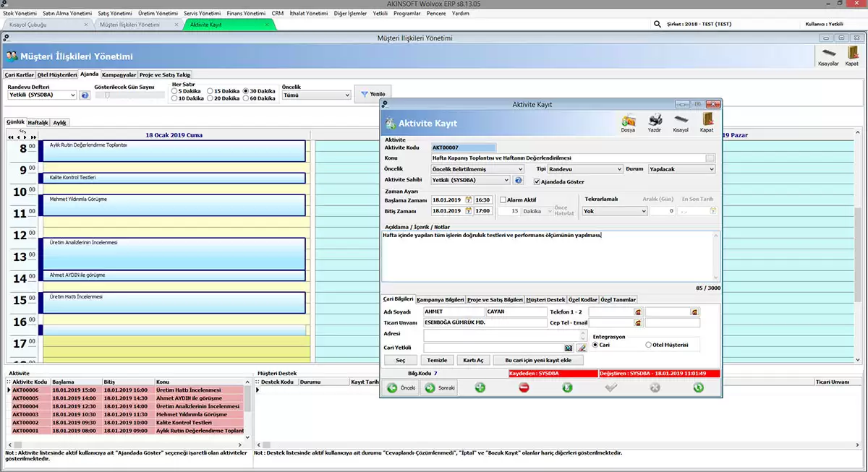Click the red minus delete-record icon
The width and height of the screenshot is (868, 472).
(524, 387)
